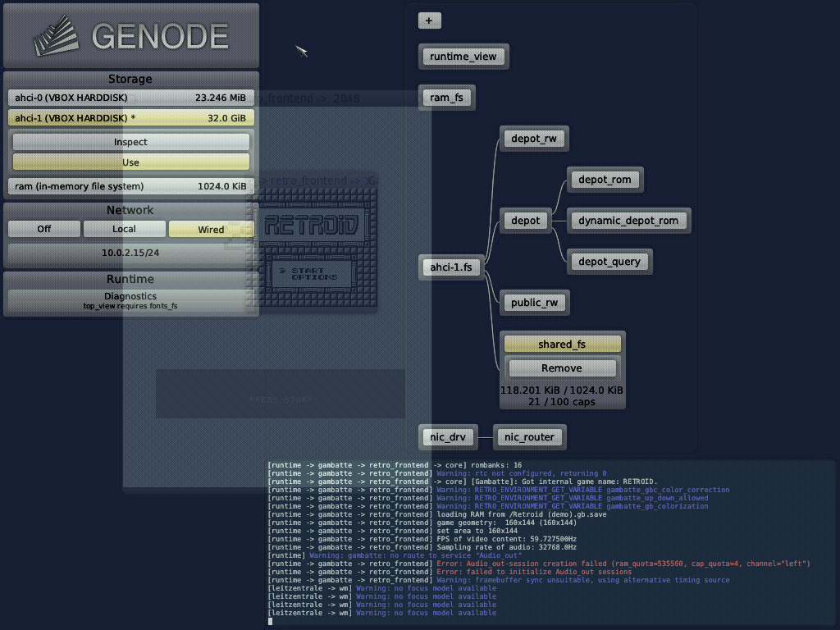
Task: Select the dynamic_depot_rom node
Action: tap(628, 221)
